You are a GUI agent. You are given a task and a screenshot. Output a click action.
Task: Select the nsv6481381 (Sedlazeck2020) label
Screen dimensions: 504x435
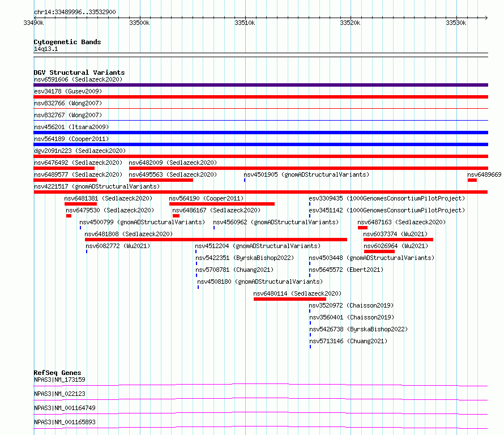coord(108,198)
